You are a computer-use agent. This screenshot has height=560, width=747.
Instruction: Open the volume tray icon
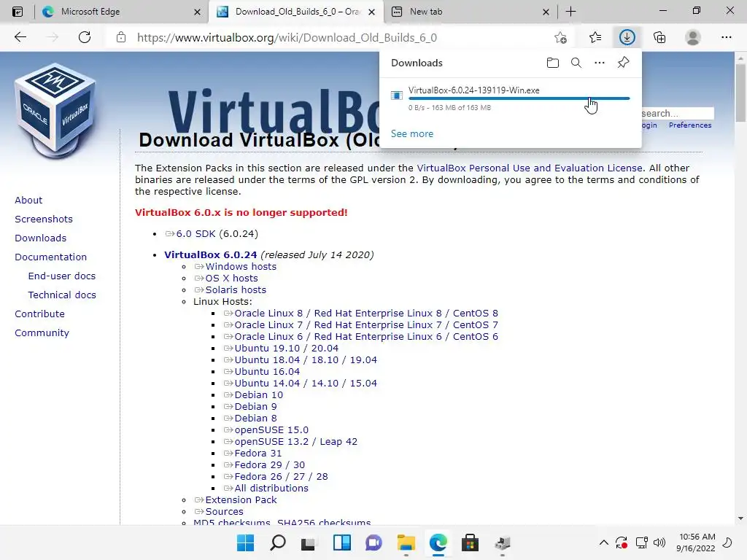pyautogui.click(x=659, y=542)
